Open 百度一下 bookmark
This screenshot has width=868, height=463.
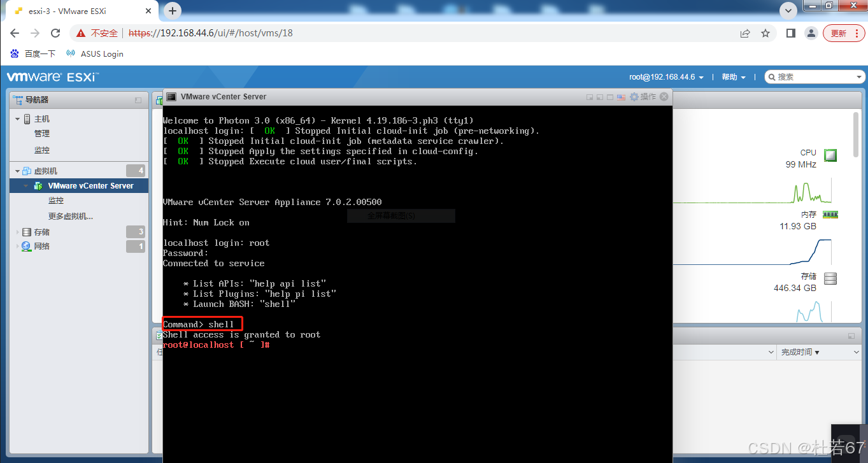33,54
